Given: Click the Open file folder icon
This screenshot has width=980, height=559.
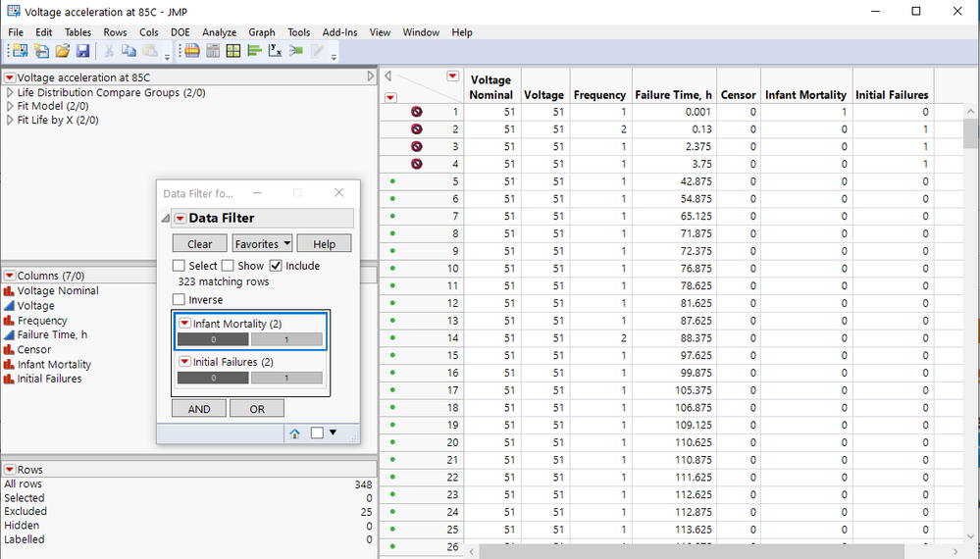Looking at the screenshot, I should [62, 51].
